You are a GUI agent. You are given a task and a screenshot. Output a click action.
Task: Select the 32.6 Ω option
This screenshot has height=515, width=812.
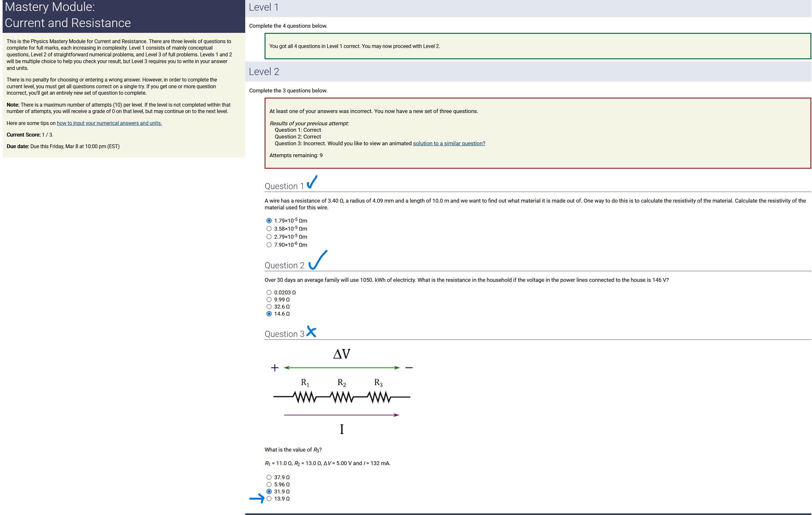pyautogui.click(x=269, y=307)
